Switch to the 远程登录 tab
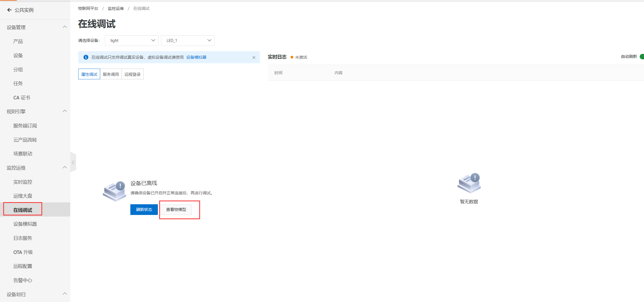The width and height of the screenshot is (644, 302). (x=132, y=74)
